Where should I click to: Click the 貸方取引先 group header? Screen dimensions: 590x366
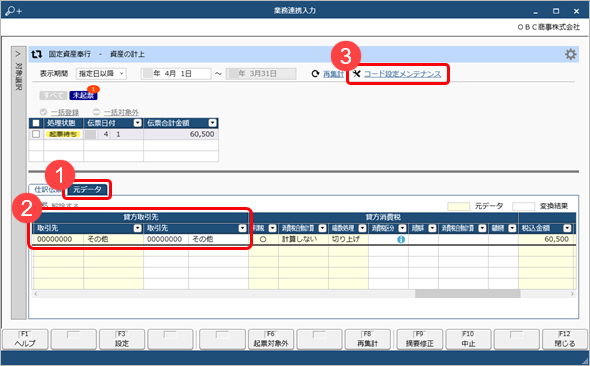[x=141, y=217]
